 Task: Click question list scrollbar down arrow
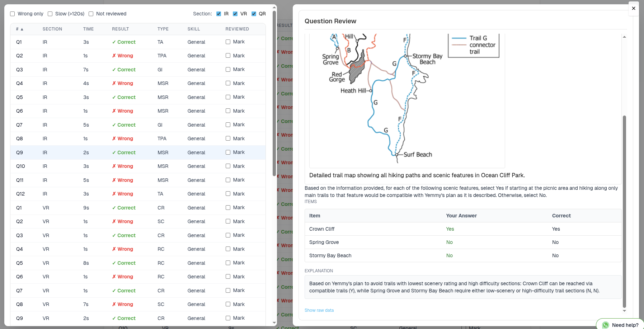(x=274, y=323)
